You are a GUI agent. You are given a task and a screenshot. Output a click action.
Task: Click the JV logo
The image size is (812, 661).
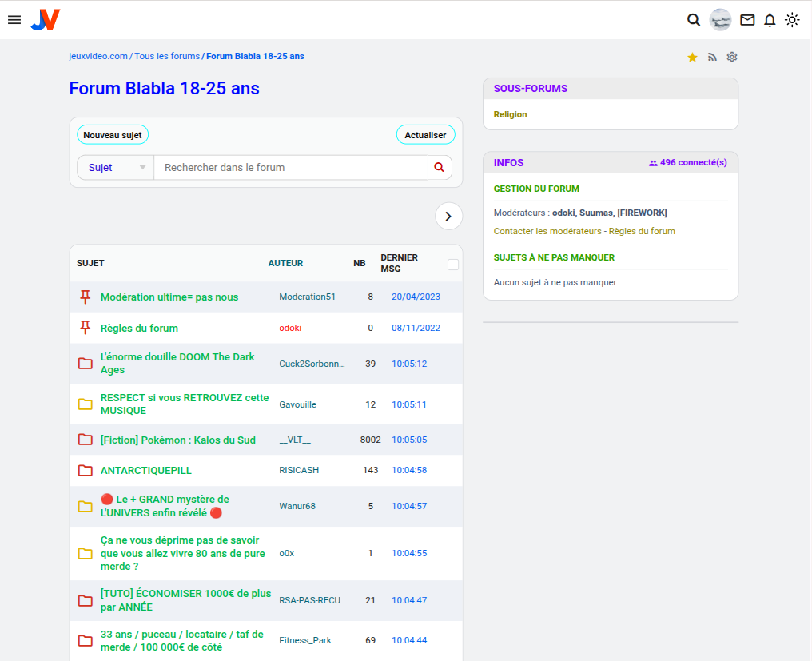click(46, 20)
